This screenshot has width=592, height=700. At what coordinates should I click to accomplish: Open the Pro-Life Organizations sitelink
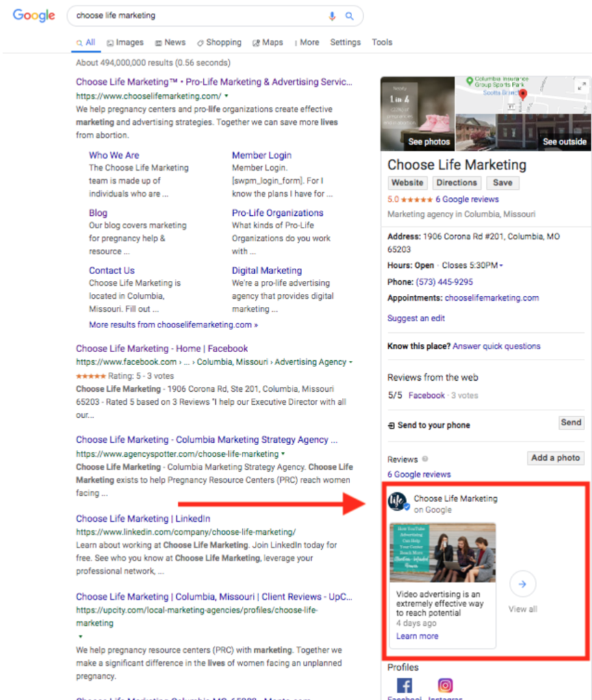point(278,213)
